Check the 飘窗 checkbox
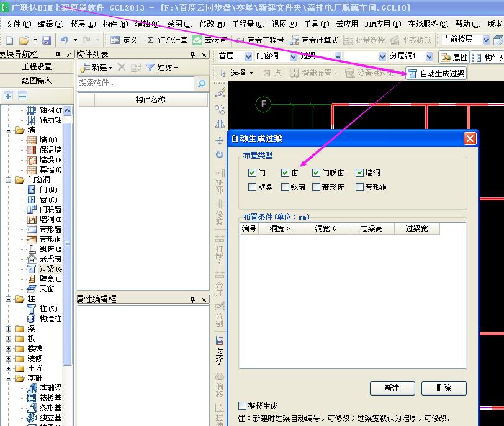504x426 pixels. (285, 187)
